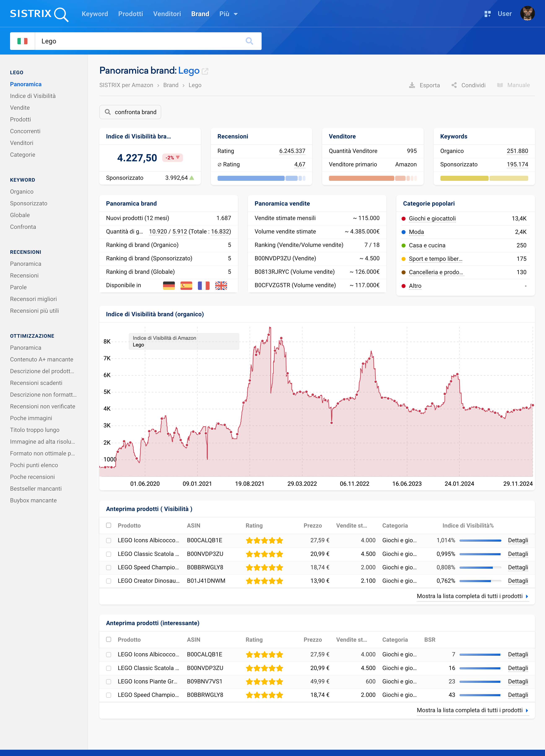Click the Condividi share icon
The width and height of the screenshot is (545, 756).
click(454, 85)
